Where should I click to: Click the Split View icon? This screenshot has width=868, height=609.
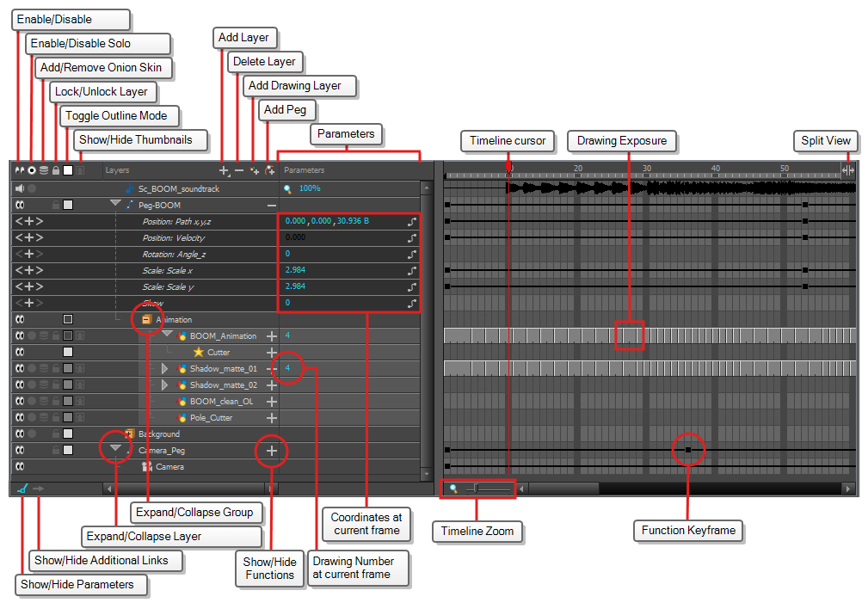[847, 169]
